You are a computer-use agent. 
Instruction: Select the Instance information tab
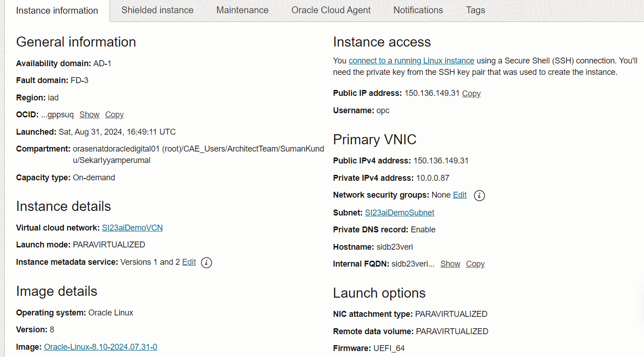tap(57, 10)
